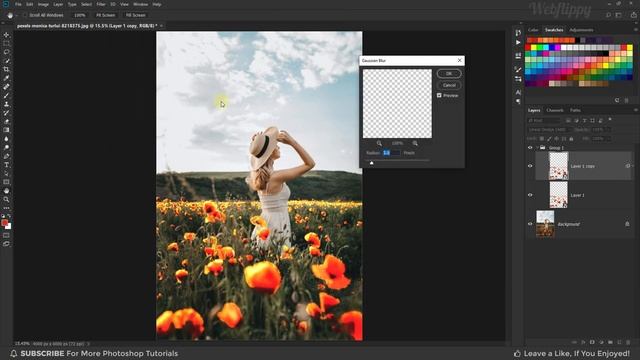Select the Move tool
This screenshot has height=360, width=640.
pos(7,35)
